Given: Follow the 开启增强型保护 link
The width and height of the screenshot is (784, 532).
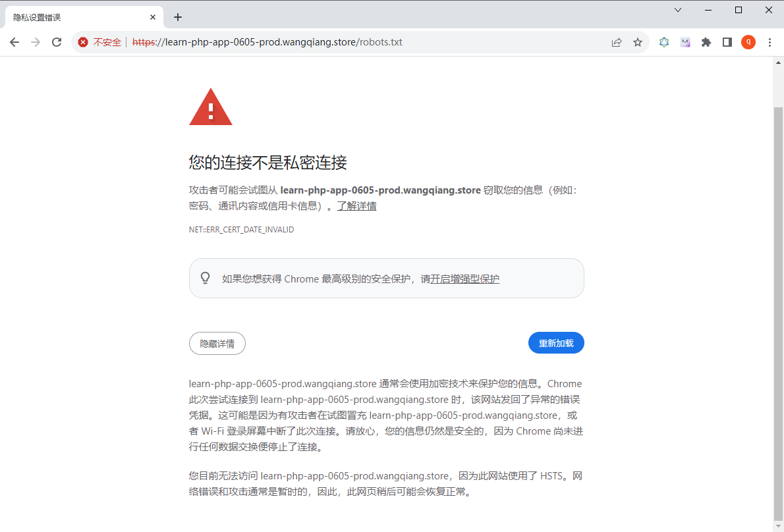Looking at the screenshot, I should point(464,279).
